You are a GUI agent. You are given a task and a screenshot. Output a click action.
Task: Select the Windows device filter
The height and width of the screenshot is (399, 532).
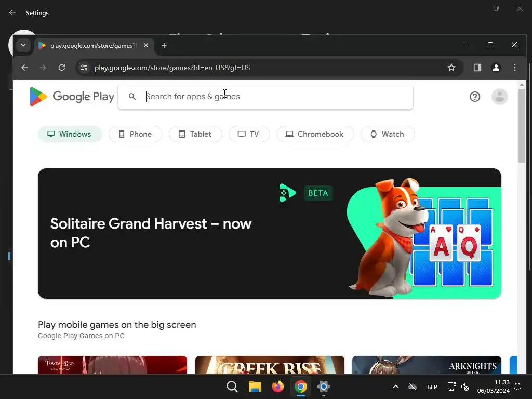(x=70, y=134)
